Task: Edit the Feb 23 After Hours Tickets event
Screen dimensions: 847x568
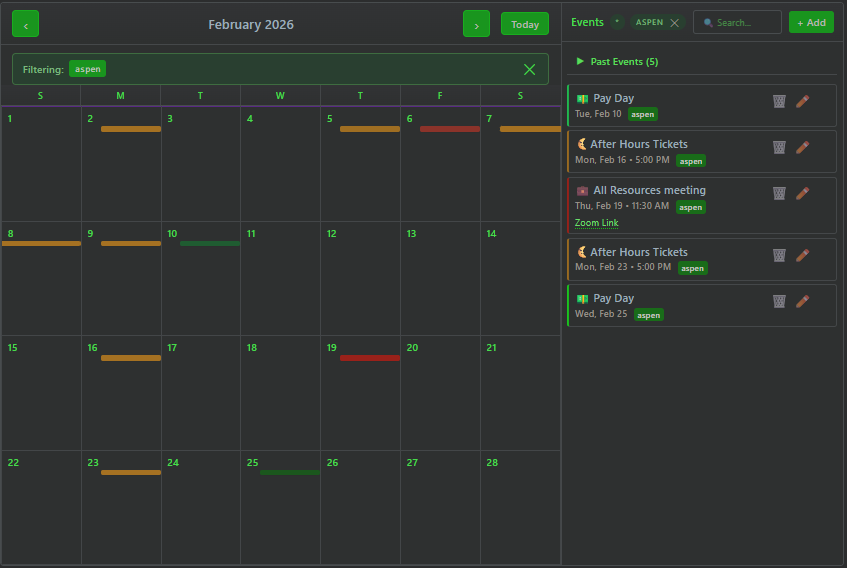Action: [x=802, y=255]
